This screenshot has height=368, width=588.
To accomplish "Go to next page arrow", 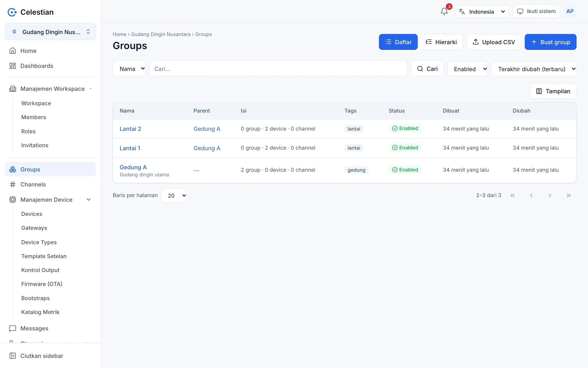I will 550,195.
